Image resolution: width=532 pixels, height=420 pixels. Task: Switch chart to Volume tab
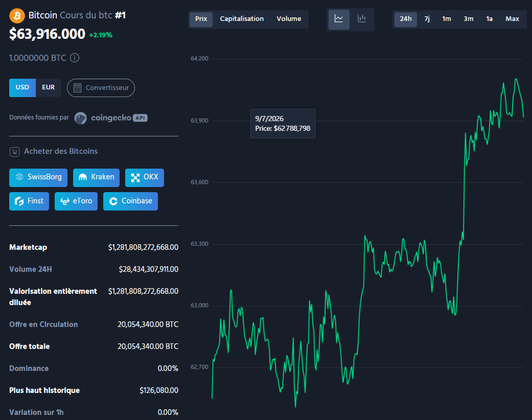pyautogui.click(x=289, y=19)
